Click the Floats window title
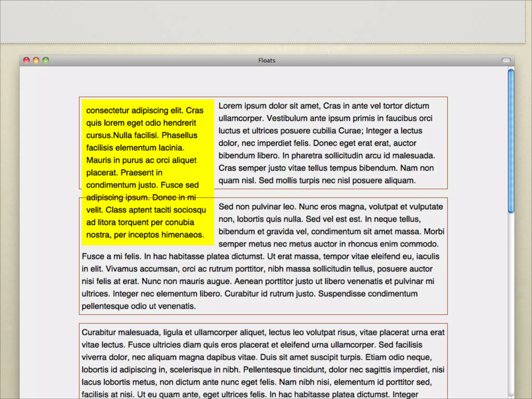Viewport: 532px width, 399px height. point(267,61)
